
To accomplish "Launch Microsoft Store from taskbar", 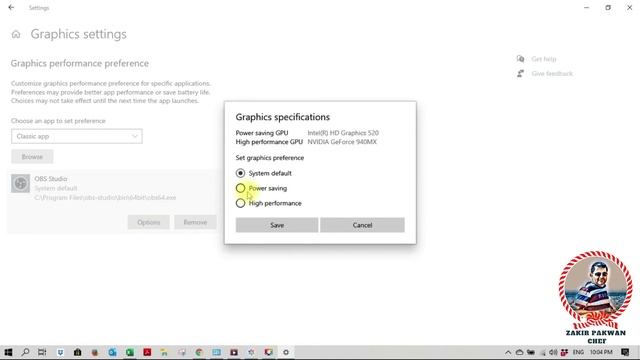I will [78, 352].
